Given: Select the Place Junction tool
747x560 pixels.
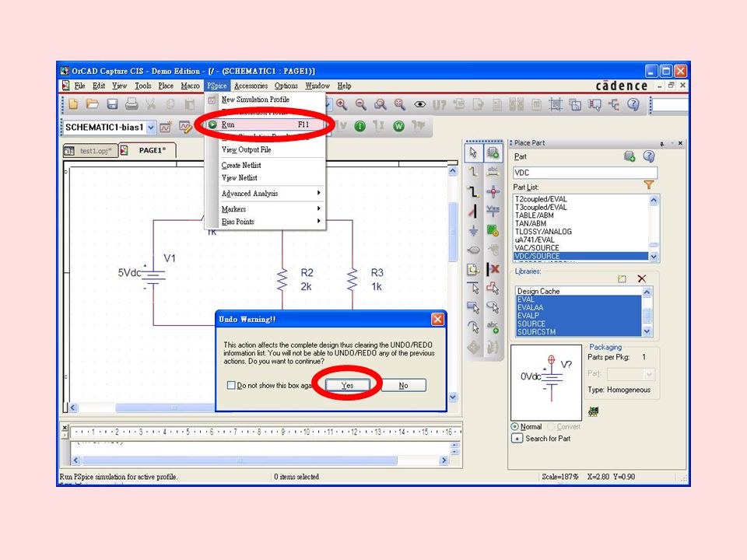Looking at the screenshot, I should pos(493,192).
